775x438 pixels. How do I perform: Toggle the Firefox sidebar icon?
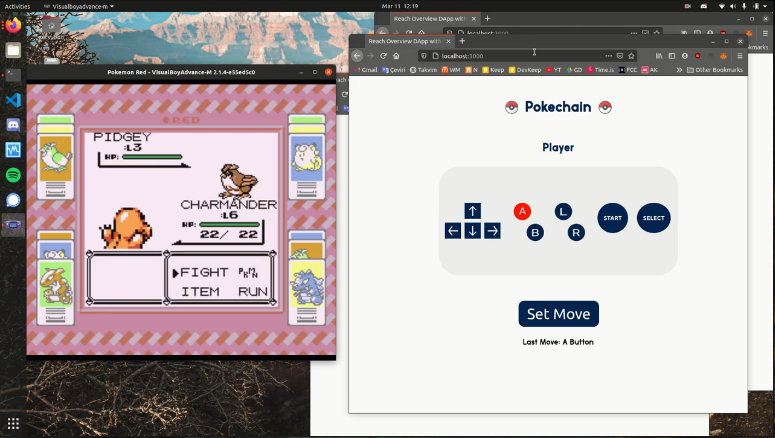pos(672,56)
